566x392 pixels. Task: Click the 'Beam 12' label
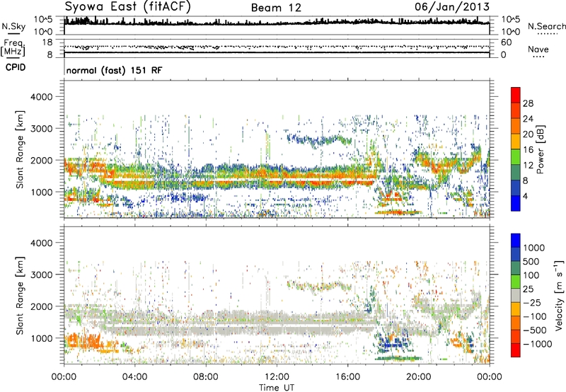[276, 8]
